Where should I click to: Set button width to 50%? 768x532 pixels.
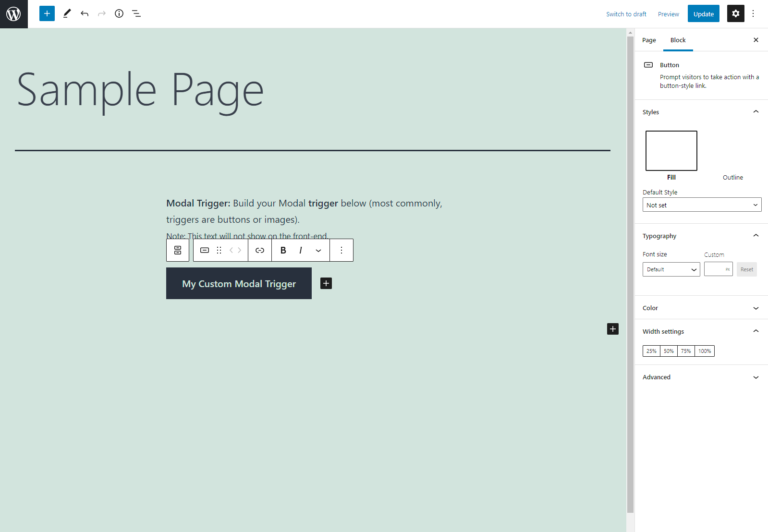[x=669, y=351]
